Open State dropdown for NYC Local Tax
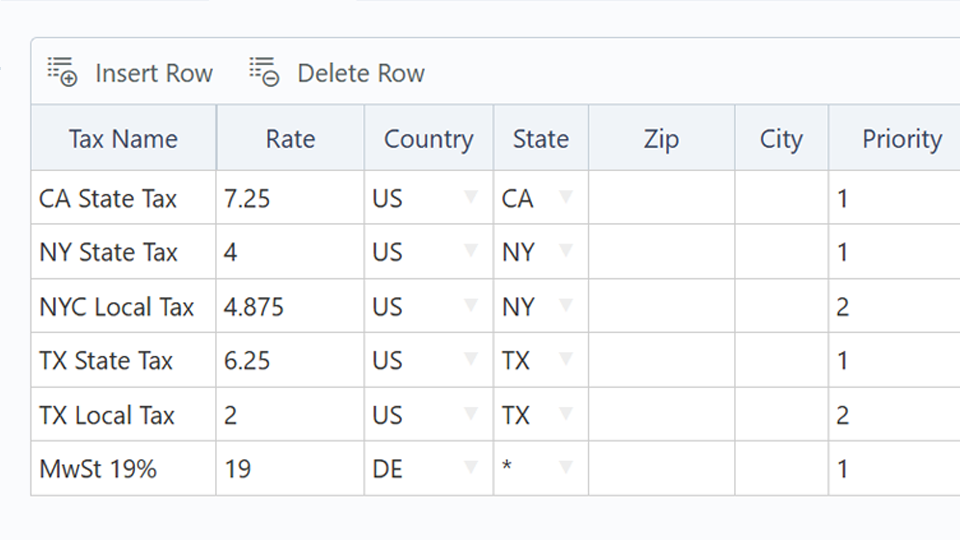The image size is (960, 540). pos(566,305)
